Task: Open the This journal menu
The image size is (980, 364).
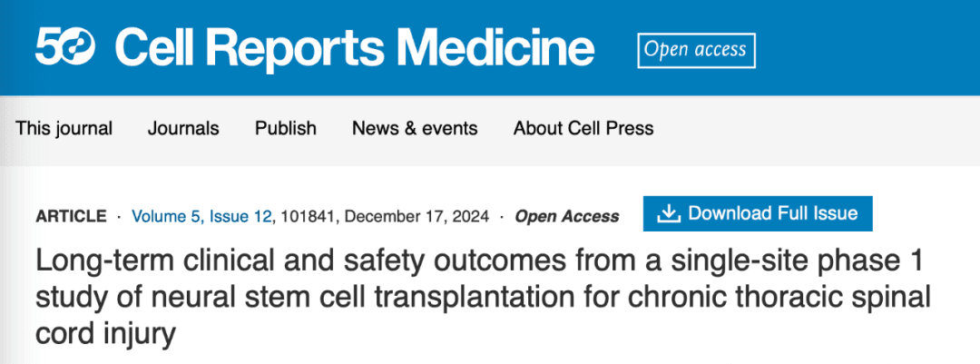Action: click(x=64, y=128)
